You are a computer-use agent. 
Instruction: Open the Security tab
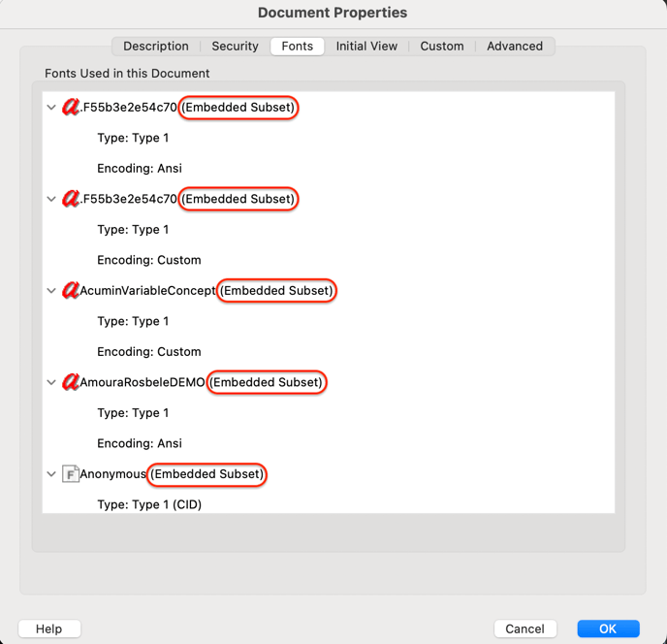coord(235,47)
